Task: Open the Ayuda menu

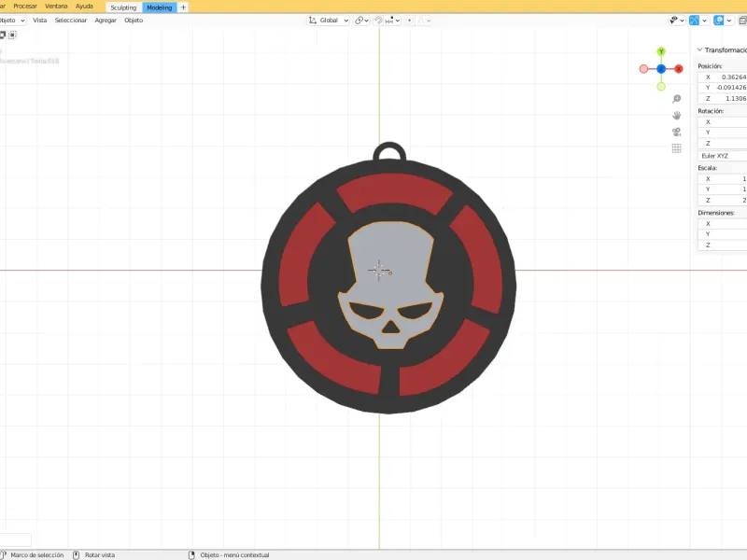Action: tap(84, 7)
